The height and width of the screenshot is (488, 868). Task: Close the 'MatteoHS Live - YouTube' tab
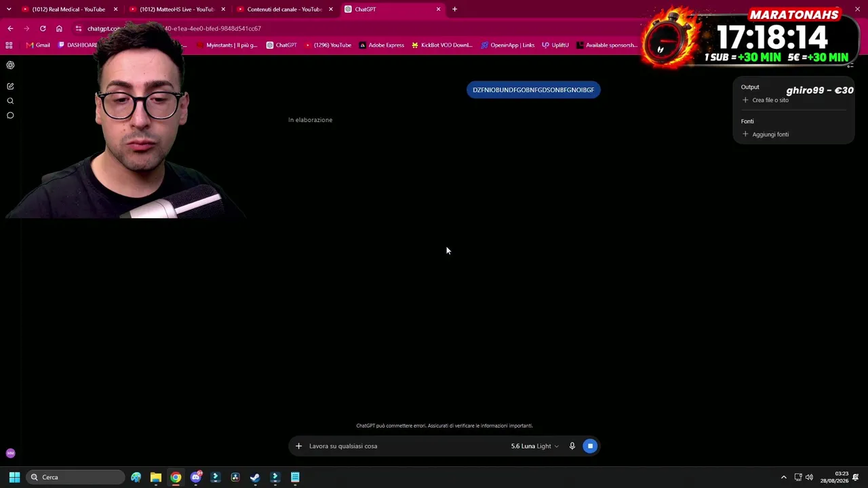pyautogui.click(x=223, y=9)
